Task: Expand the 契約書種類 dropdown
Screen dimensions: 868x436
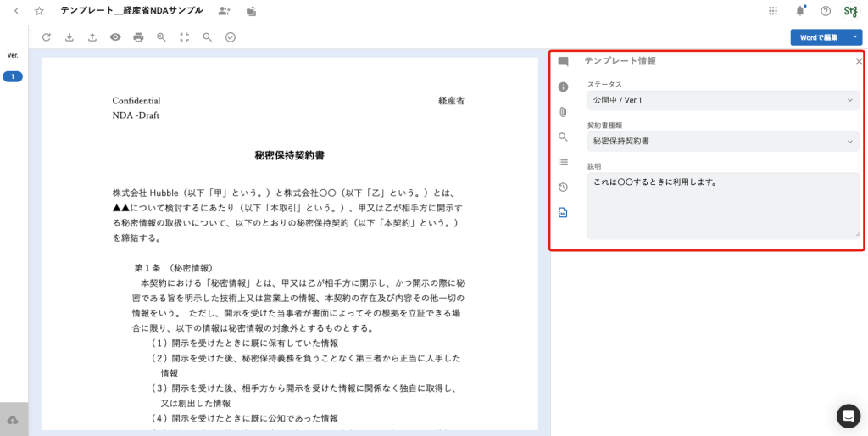Action: point(722,142)
